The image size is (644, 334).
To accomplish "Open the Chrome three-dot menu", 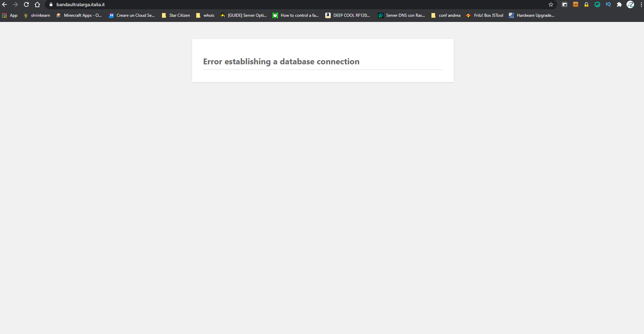I will point(641,4).
